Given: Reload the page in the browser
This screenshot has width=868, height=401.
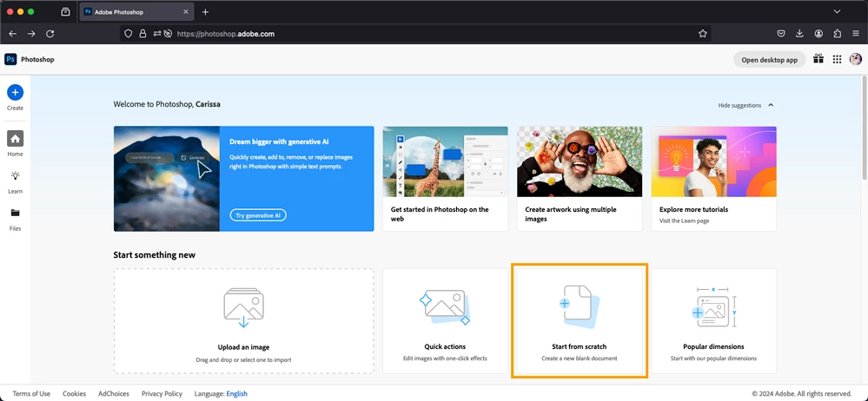Looking at the screenshot, I should pyautogui.click(x=50, y=34).
